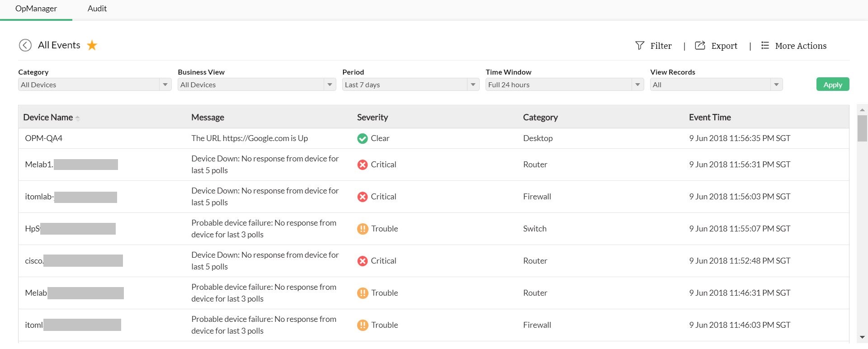Click the back arrow beside All Events

(25, 45)
